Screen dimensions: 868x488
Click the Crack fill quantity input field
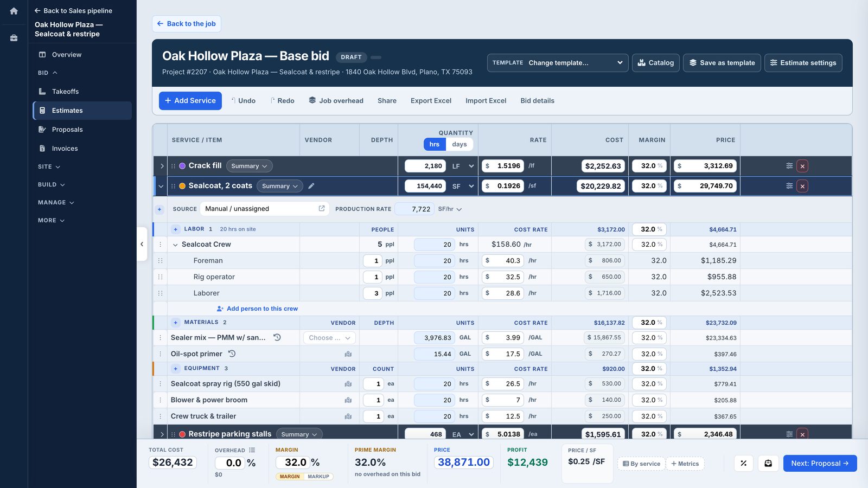[x=425, y=166]
